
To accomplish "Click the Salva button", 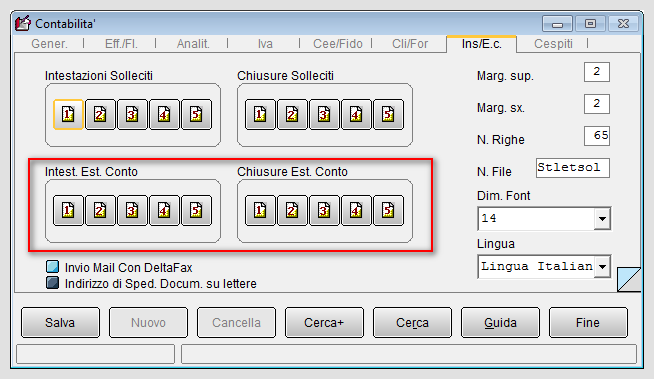I will [60, 322].
